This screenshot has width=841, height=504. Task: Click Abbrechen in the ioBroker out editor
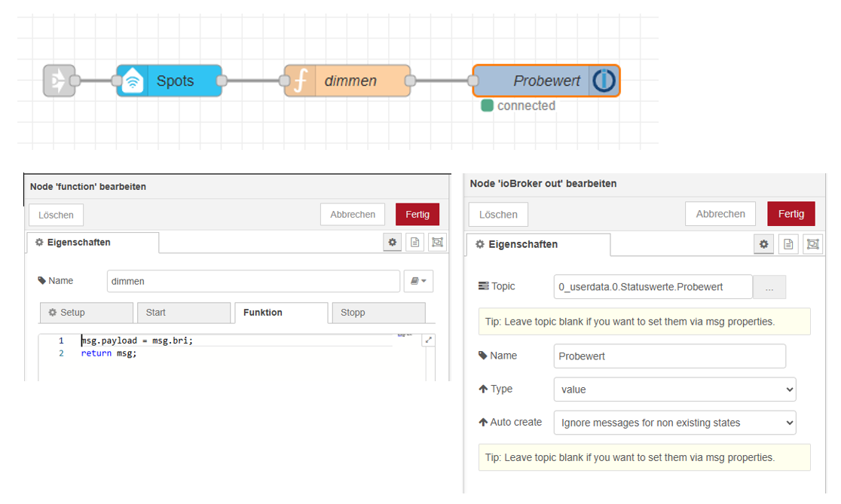(720, 214)
